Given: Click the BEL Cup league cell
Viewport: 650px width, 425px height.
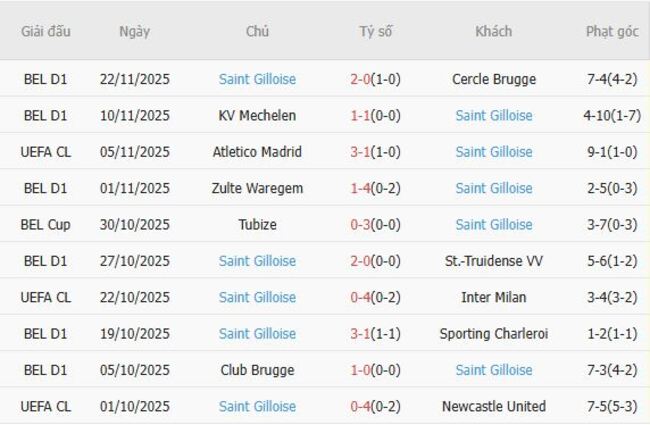Looking at the screenshot, I should coord(46,224).
